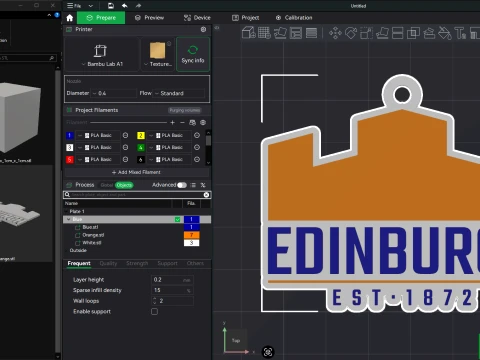Click the yellow filament 2 color swatch

(141, 135)
